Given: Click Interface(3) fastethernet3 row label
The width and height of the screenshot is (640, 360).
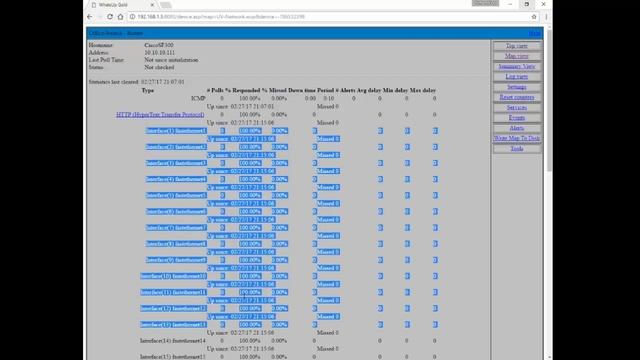Looking at the screenshot, I should coord(176,163).
